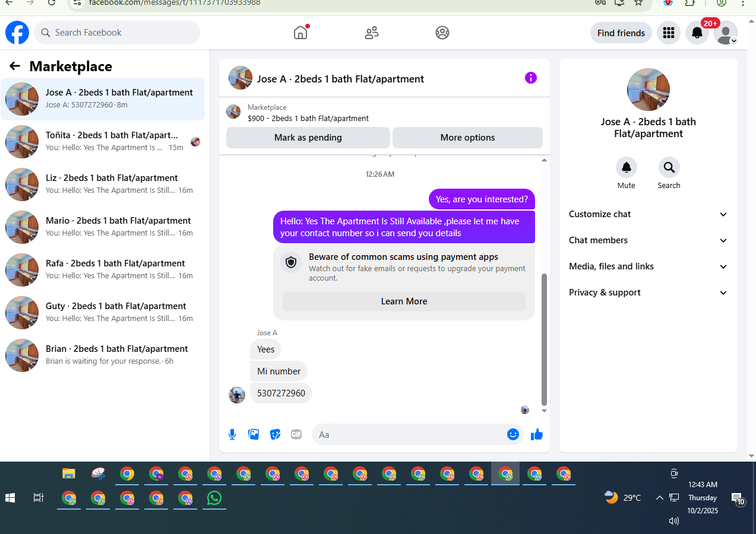756x534 pixels.
Task: Click the message "5307272960"
Action: point(281,393)
